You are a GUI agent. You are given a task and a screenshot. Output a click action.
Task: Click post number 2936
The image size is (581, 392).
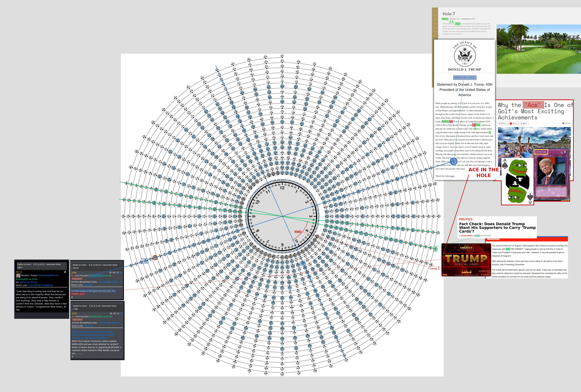[74, 272]
